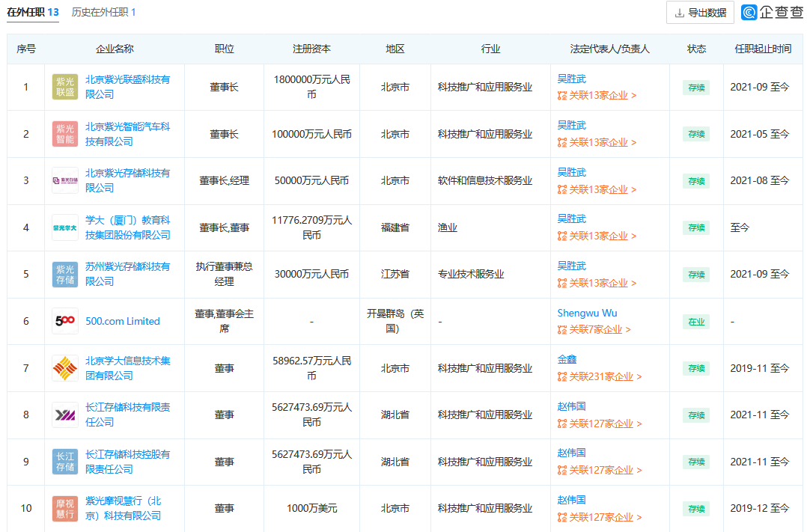This screenshot has height=532, width=807.
Task: Open 苏州紫光存储科技有限公司 link
Action: (127, 275)
